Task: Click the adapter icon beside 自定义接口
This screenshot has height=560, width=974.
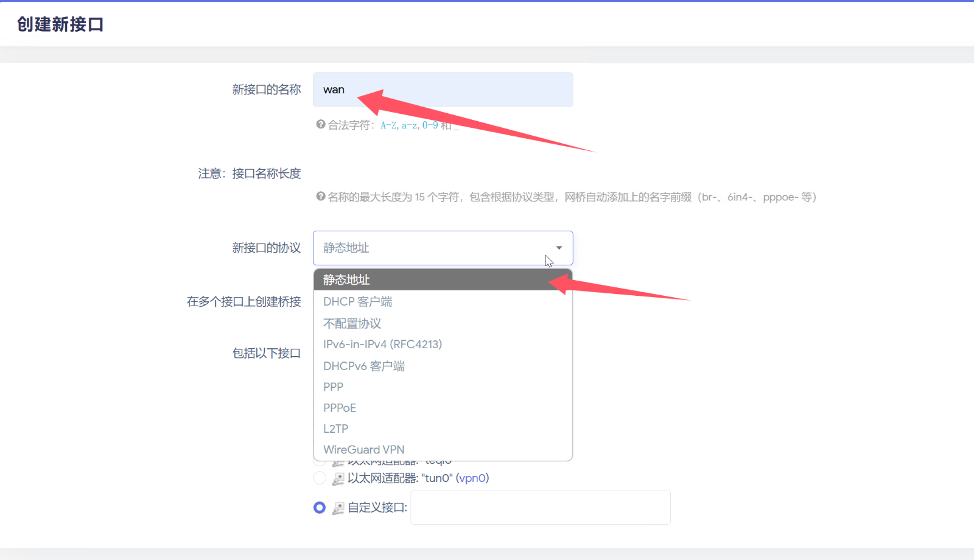Action: click(x=337, y=507)
